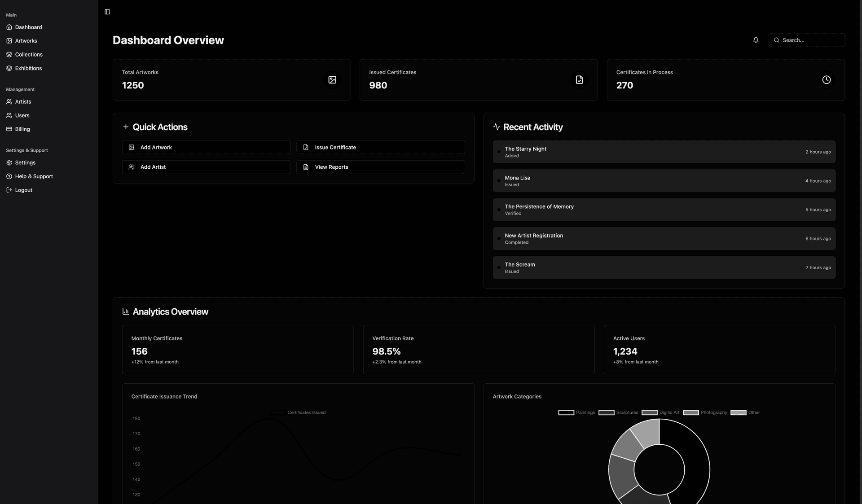Open Collections in sidebar
The image size is (862, 504).
[x=29, y=55]
